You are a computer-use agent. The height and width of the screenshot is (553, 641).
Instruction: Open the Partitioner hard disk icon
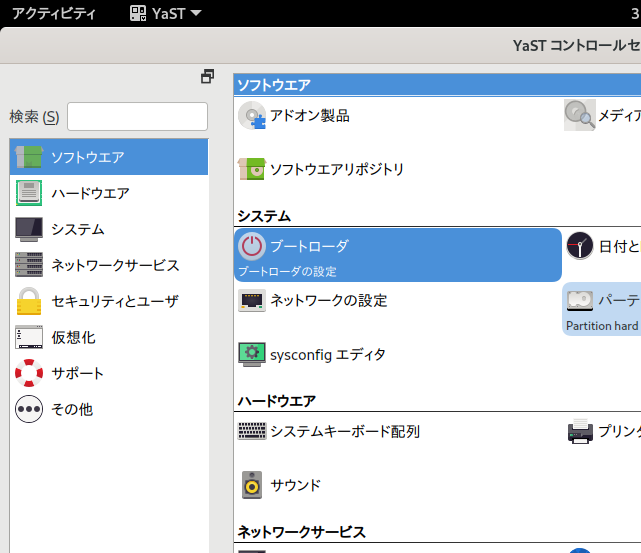click(x=580, y=301)
